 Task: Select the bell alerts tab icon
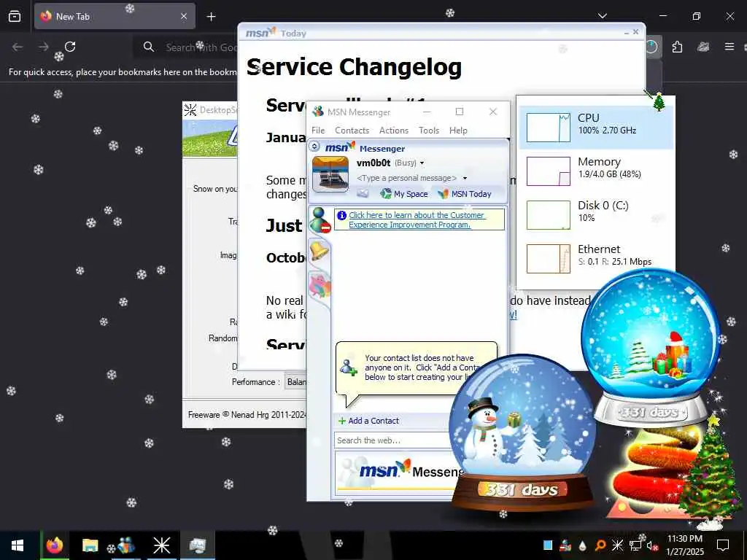point(320,251)
